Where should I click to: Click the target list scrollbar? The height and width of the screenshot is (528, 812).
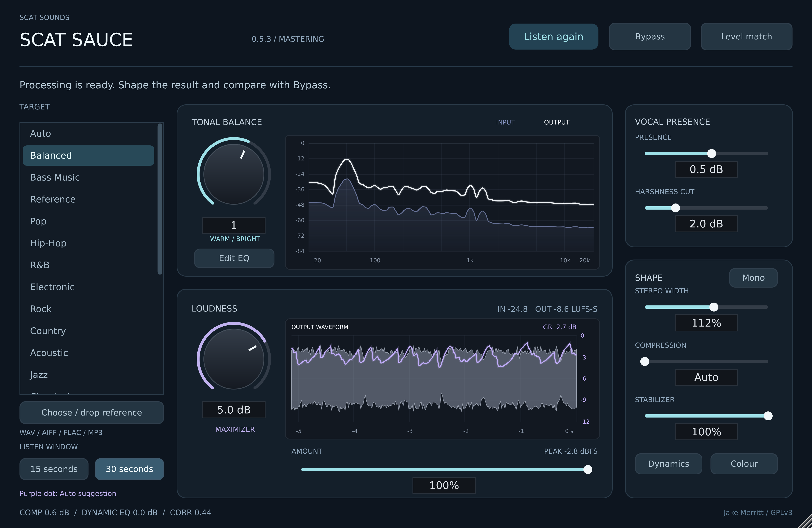tap(160, 199)
